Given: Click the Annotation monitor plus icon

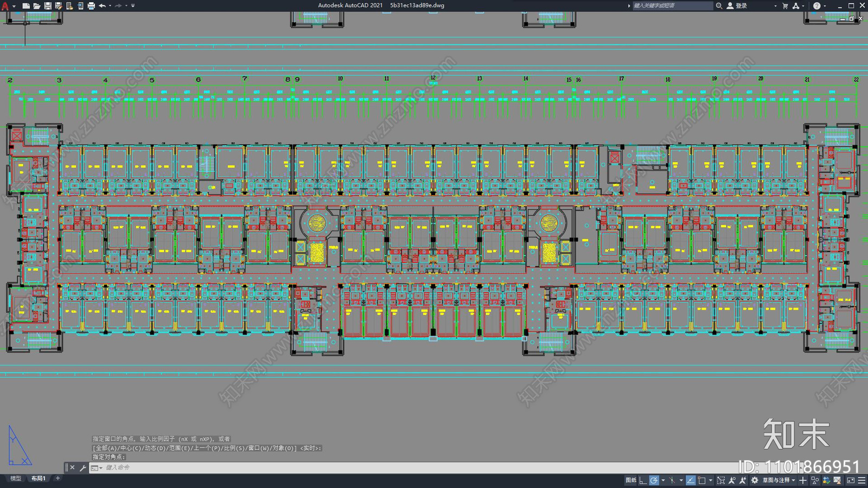Looking at the screenshot, I should (803, 480).
